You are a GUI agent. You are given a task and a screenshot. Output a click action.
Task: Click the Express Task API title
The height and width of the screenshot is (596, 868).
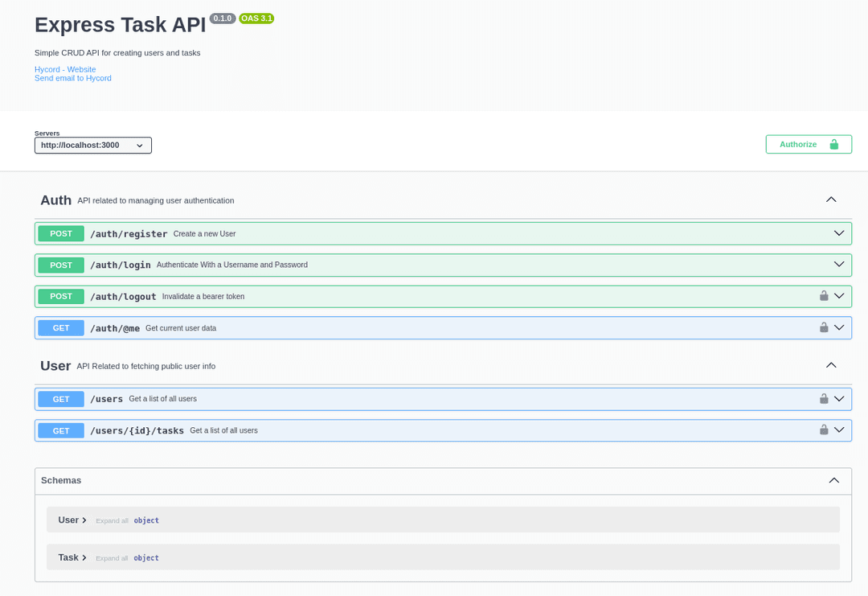[x=120, y=25]
